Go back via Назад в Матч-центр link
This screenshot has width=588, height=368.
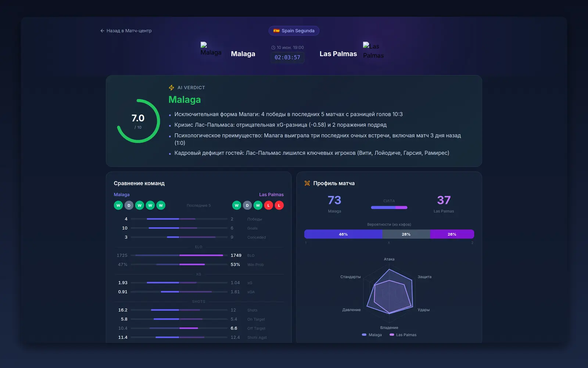126,31
